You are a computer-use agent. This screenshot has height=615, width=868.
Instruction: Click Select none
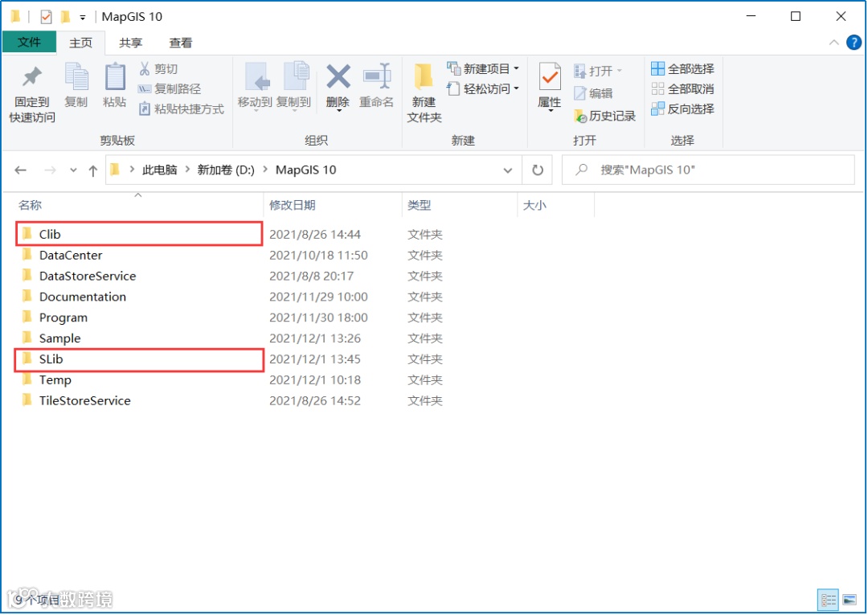(x=682, y=88)
